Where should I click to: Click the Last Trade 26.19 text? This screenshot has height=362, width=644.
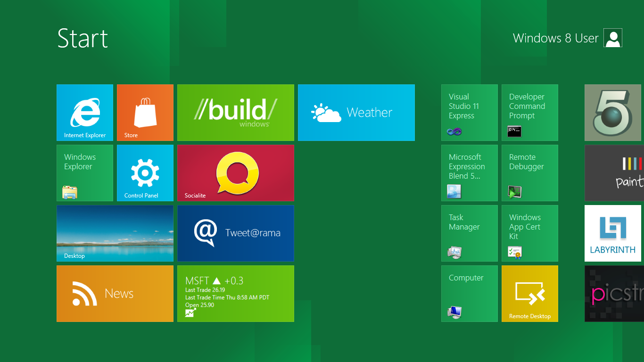[x=205, y=290]
